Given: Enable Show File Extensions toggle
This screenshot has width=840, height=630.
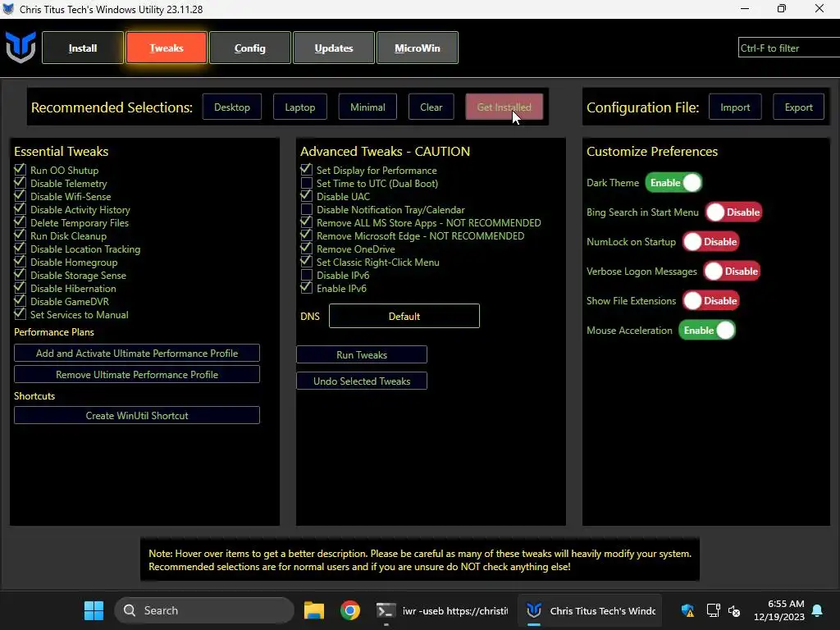Looking at the screenshot, I should pos(711,300).
